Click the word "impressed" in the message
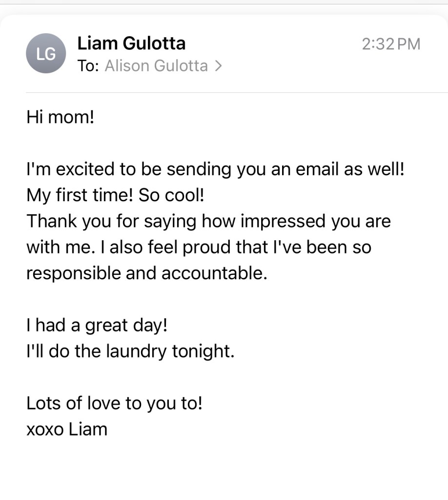Screen dimensions: 448x500 (278, 221)
